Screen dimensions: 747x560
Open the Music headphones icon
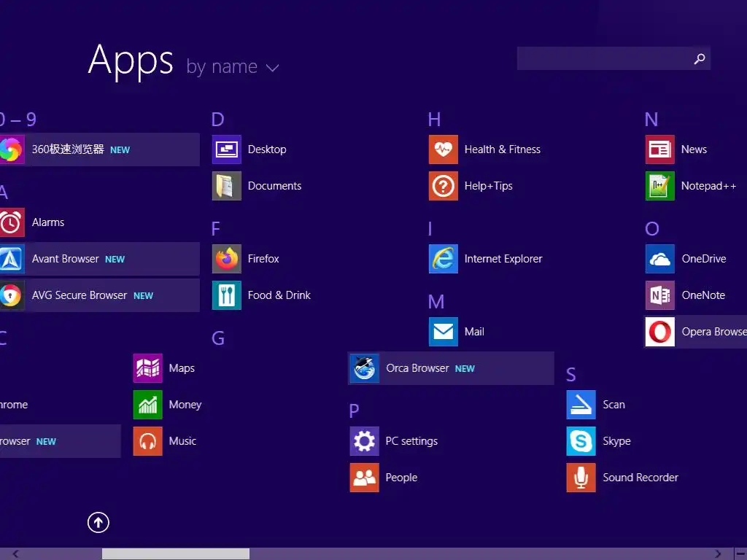[148, 441]
